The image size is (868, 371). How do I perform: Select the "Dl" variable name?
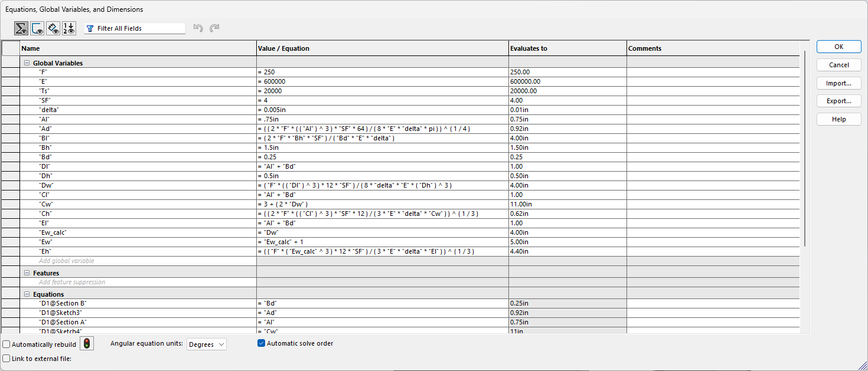pyautogui.click(x=44, y=166)
